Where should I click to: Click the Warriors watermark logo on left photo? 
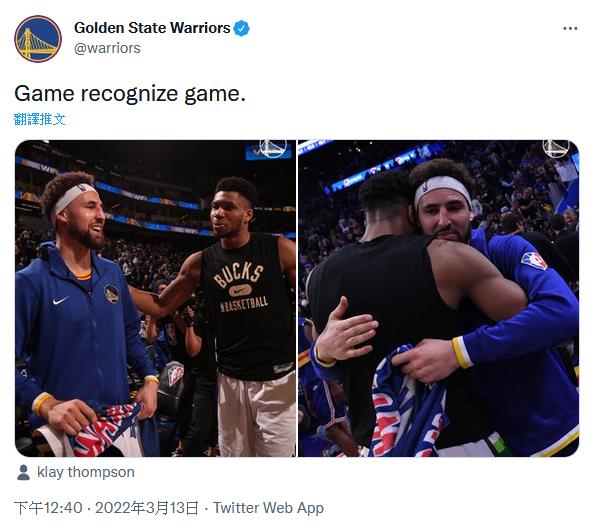click(x=273, y=148)
